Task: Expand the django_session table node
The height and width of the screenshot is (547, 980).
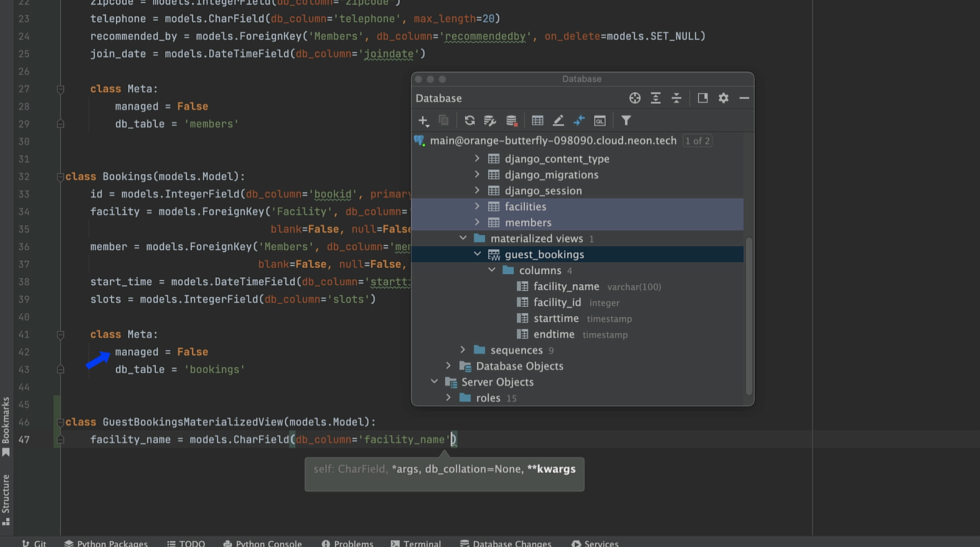Action: click(x=477, y=191)
